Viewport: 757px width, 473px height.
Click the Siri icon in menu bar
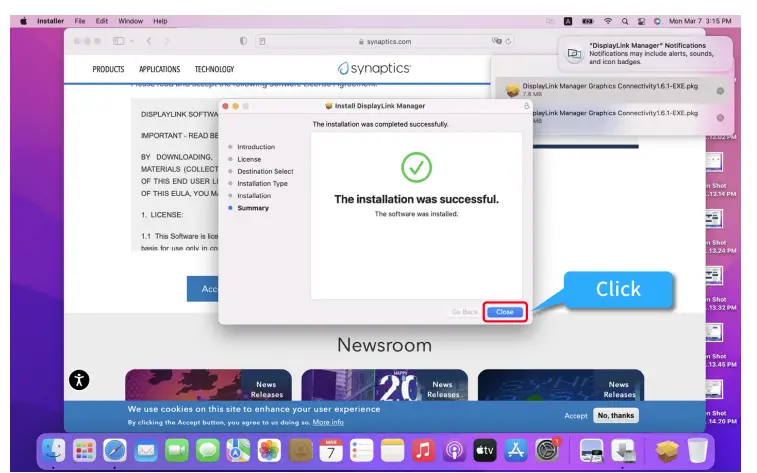pos(657,21)
